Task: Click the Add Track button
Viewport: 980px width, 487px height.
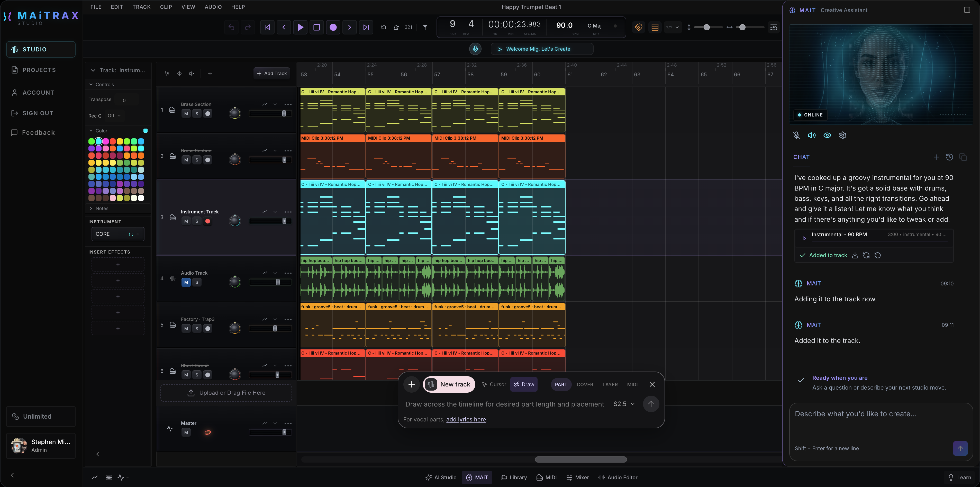Action: (x=272, y=74)
